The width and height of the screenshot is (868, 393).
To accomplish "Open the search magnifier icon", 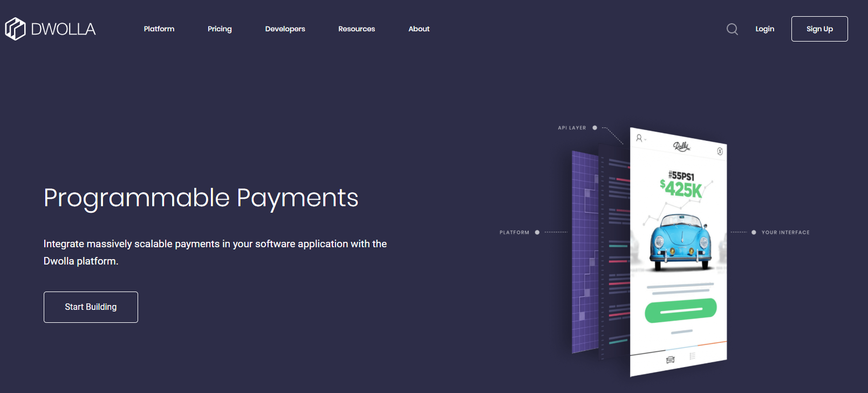I will [732, 29].
